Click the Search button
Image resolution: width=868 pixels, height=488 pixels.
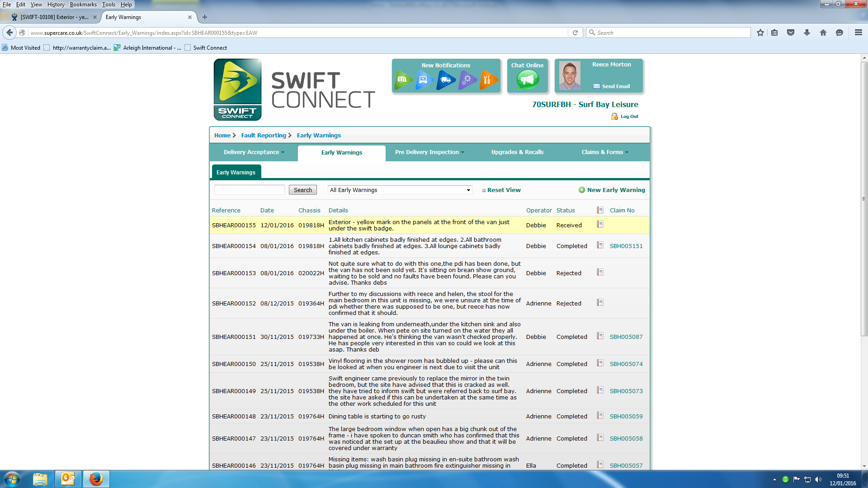click(x=302, y=190)
